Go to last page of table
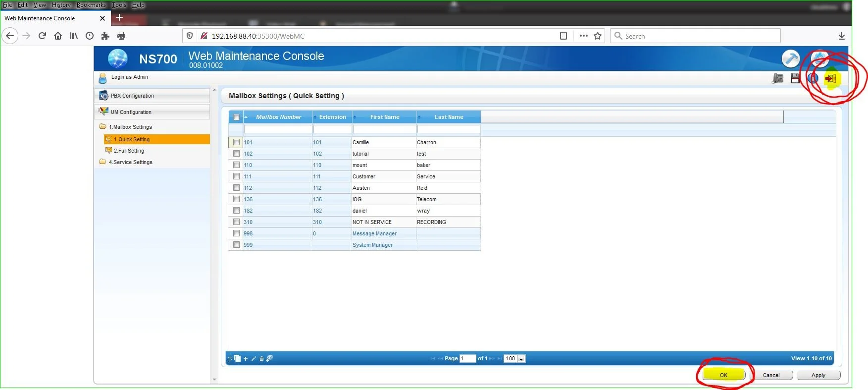868x390 pixels. 500,358
